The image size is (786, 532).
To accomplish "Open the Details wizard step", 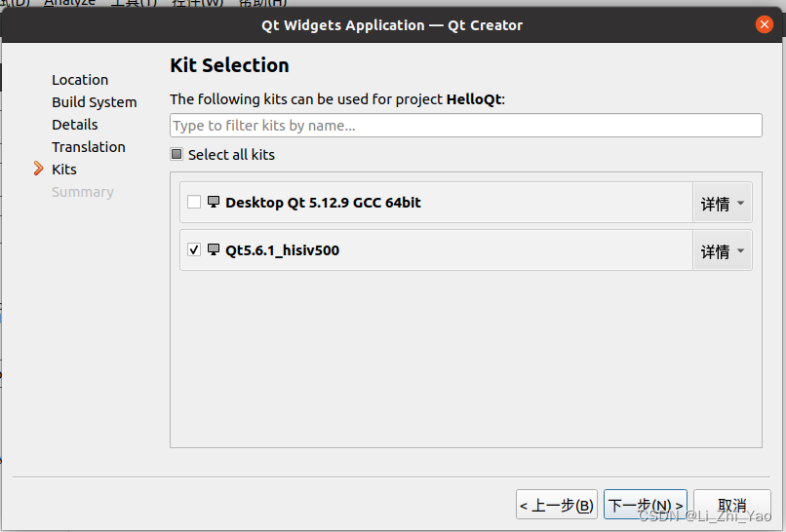I will tap(75, 125).
